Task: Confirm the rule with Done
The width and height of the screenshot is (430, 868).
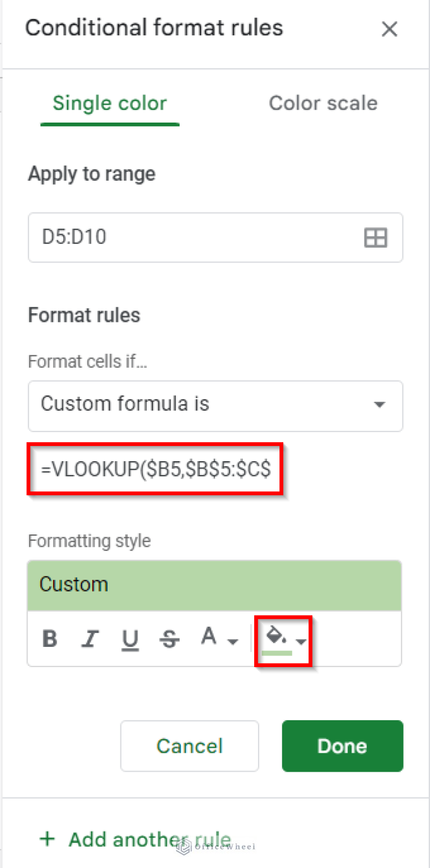Action: pyautogui.click(x=342, y=745)
